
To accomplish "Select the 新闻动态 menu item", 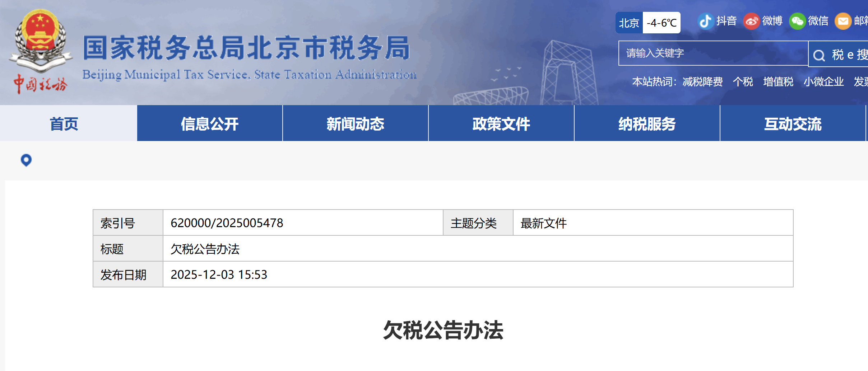I will (355, 123).
